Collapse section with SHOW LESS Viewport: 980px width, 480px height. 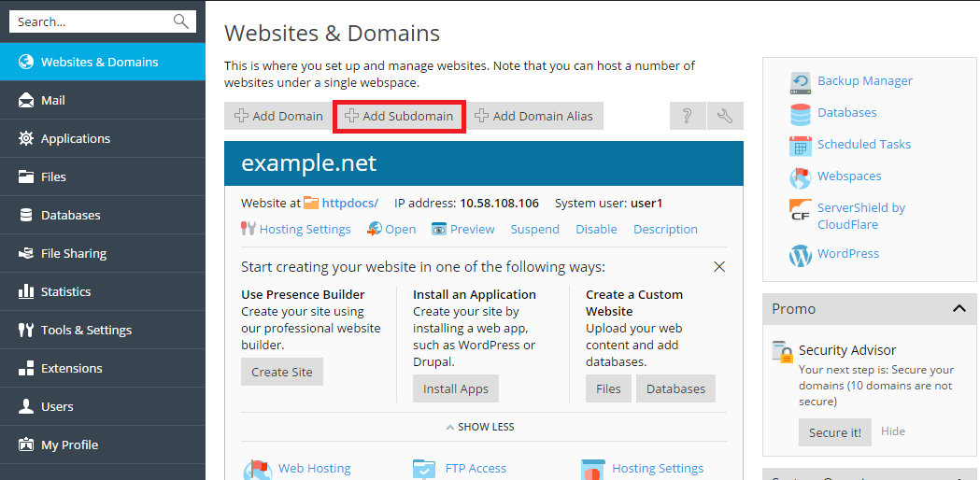click(480, 427)
